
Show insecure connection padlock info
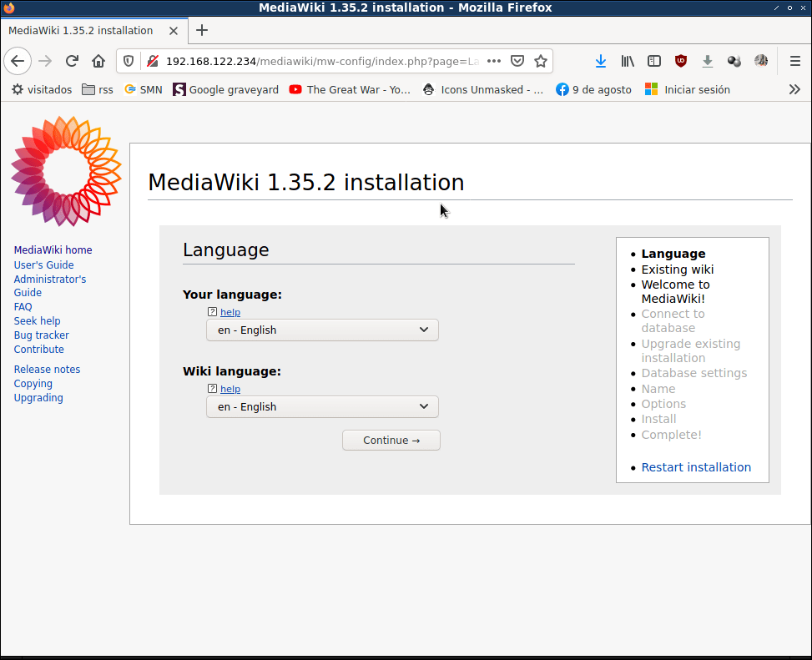pyautogui.click(x=152, y=61)
